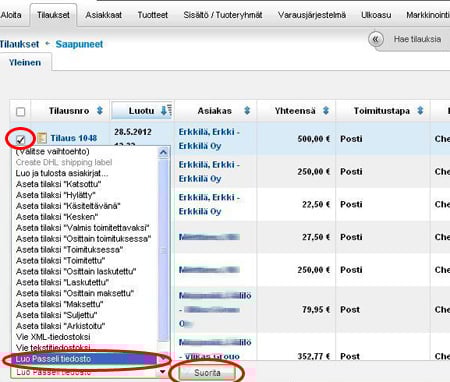Click greyed "Create DHL shipping label" option

(64, 162)
